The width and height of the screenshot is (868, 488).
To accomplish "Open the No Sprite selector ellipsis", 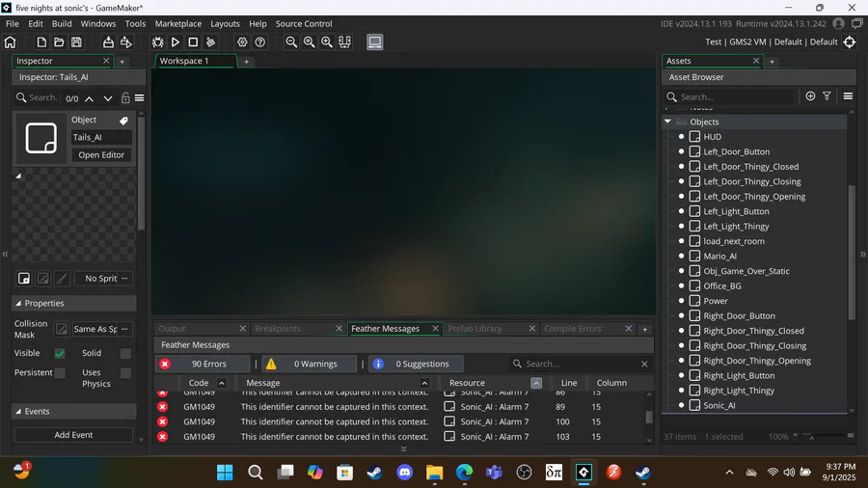I will click(124, 279).
